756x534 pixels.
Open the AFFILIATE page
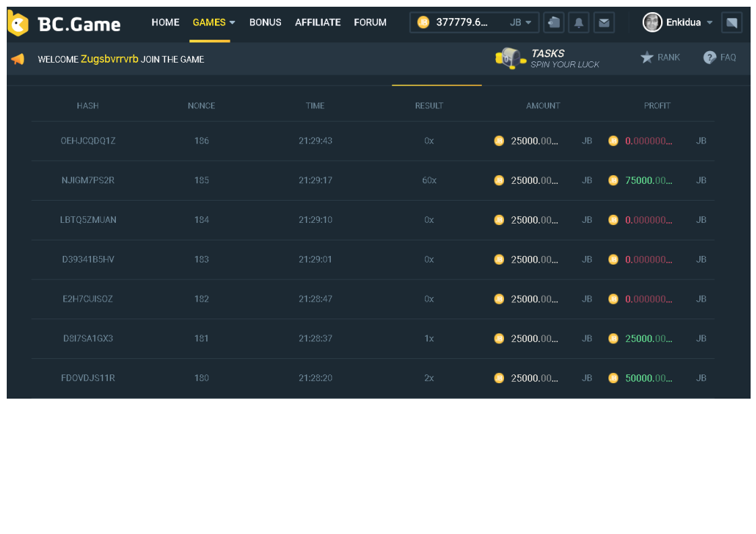point(317,22)
